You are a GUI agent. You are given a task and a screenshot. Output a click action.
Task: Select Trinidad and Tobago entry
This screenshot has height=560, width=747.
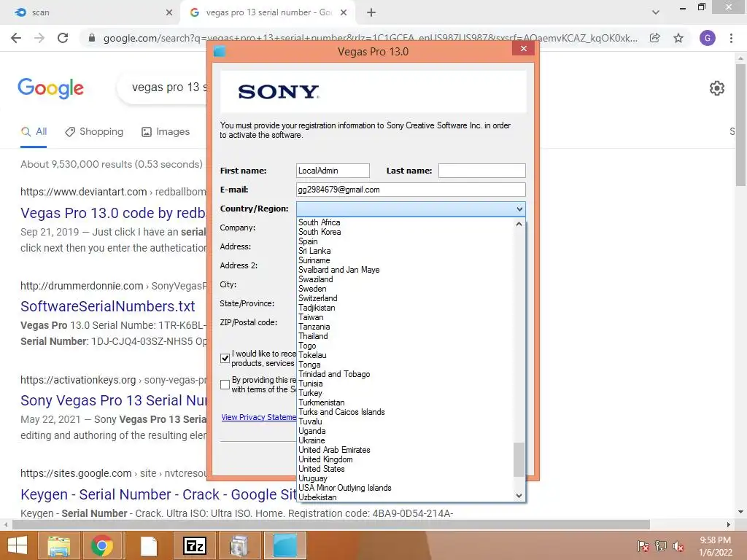334,374
